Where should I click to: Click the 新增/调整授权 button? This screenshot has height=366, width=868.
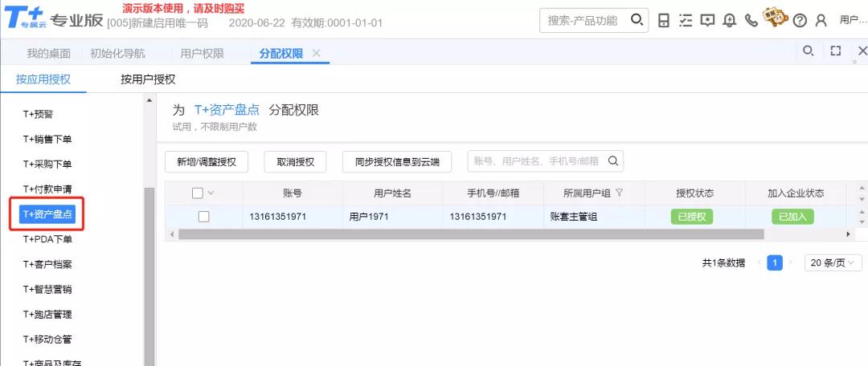pos(207,162)
